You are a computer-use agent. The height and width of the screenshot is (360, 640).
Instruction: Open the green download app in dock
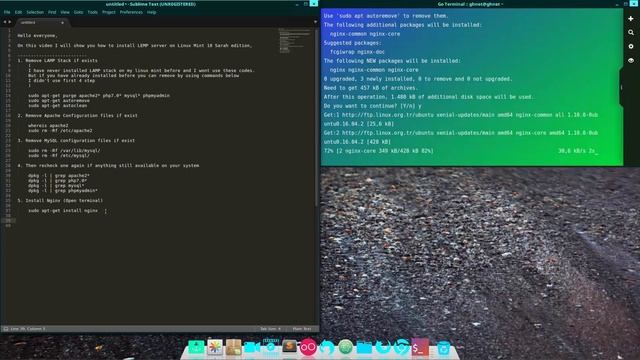click(196, 347)
